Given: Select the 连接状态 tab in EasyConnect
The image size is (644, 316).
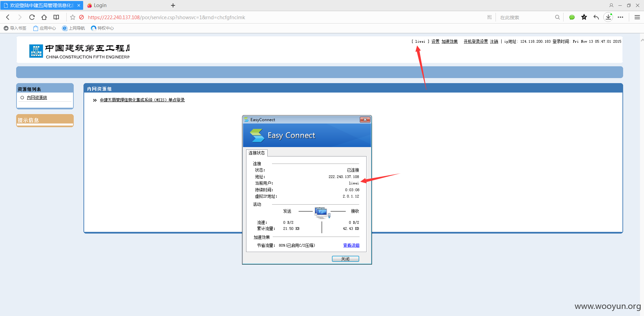Looking at the screenshot, I should point(257,153).
